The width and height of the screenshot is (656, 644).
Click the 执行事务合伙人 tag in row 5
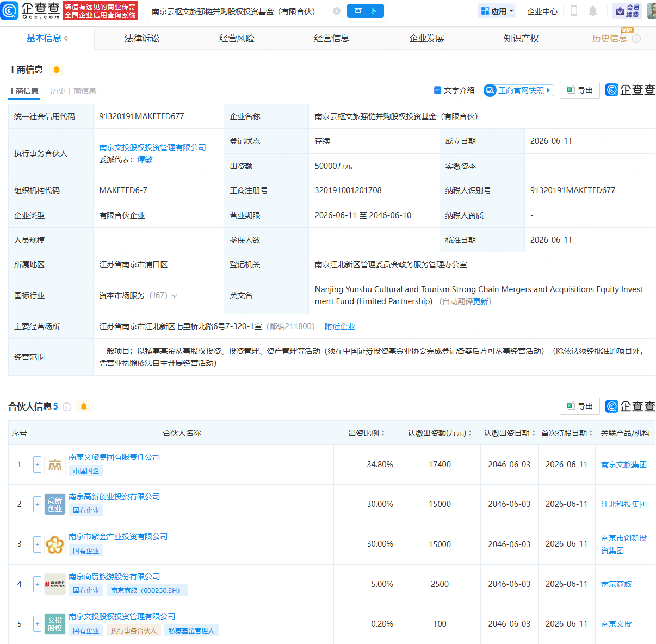click(133, 631)
